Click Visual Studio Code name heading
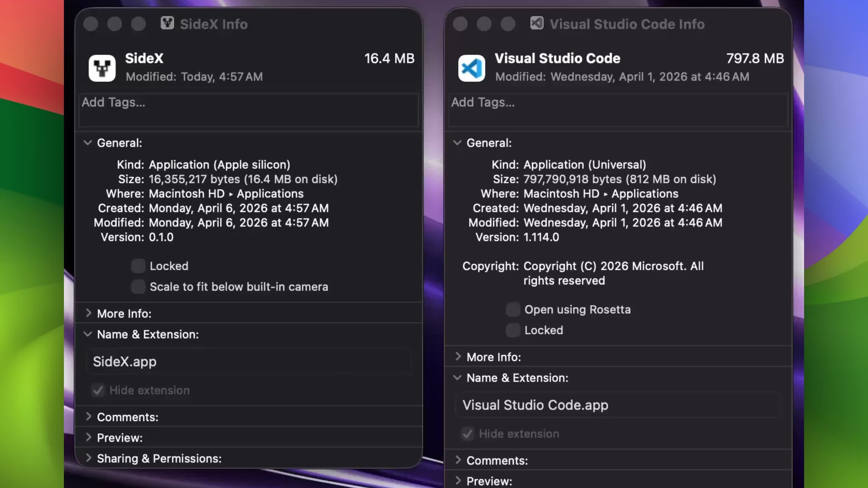The width and height of the screenshot is (868, 488). [557, 58]
